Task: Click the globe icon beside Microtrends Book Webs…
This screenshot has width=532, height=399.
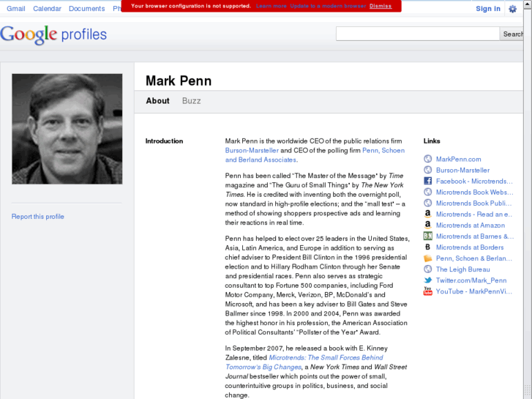Action: coord(428,192)
